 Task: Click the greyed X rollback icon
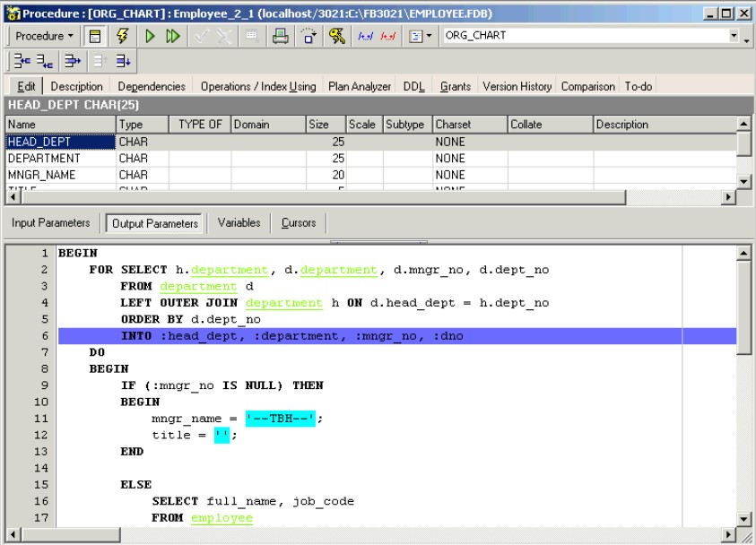224,36
